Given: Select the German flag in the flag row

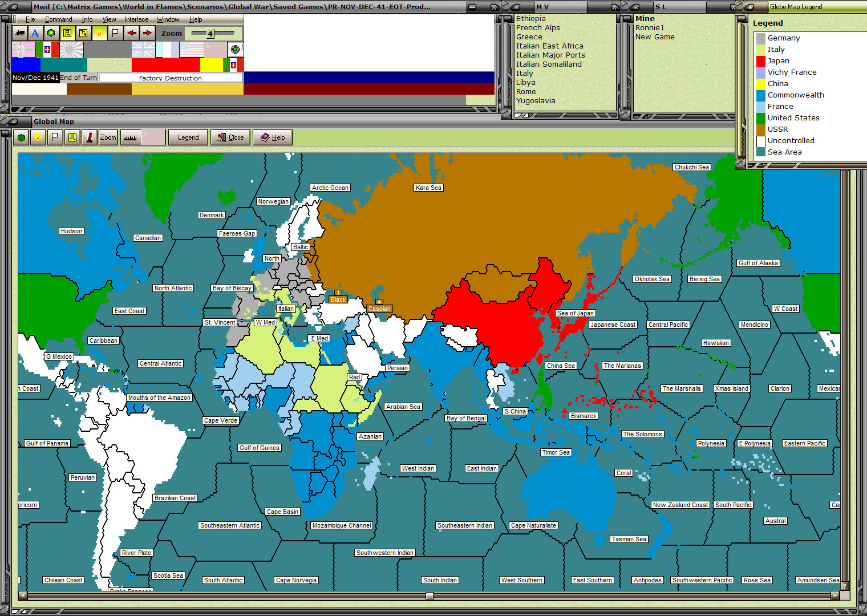Looking at the screenshot, I should click(x=23, y=50).
